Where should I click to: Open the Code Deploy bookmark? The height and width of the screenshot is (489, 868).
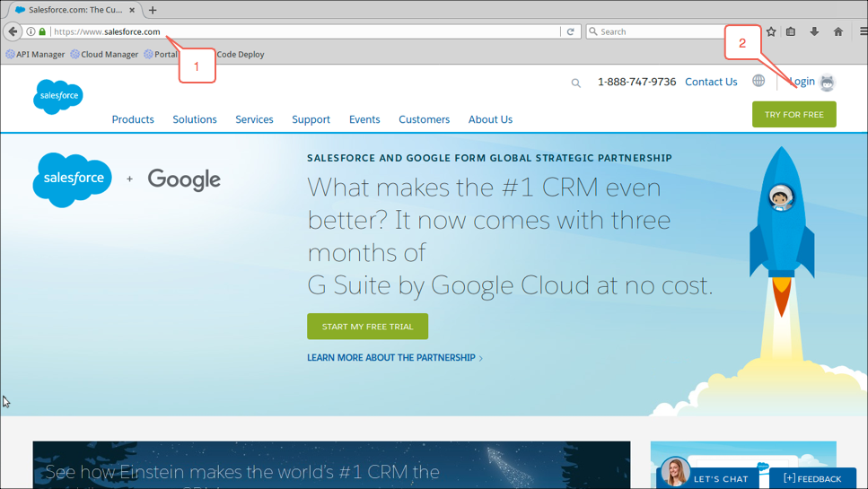(241, 54)
